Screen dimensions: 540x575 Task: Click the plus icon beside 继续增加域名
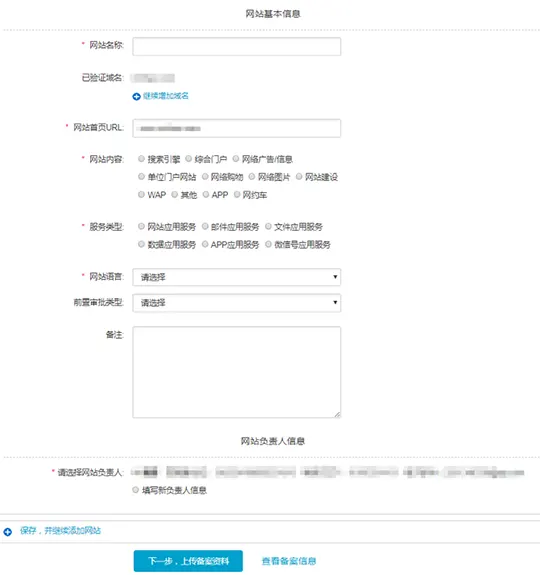pyautogui.click(x=136, y=96)
